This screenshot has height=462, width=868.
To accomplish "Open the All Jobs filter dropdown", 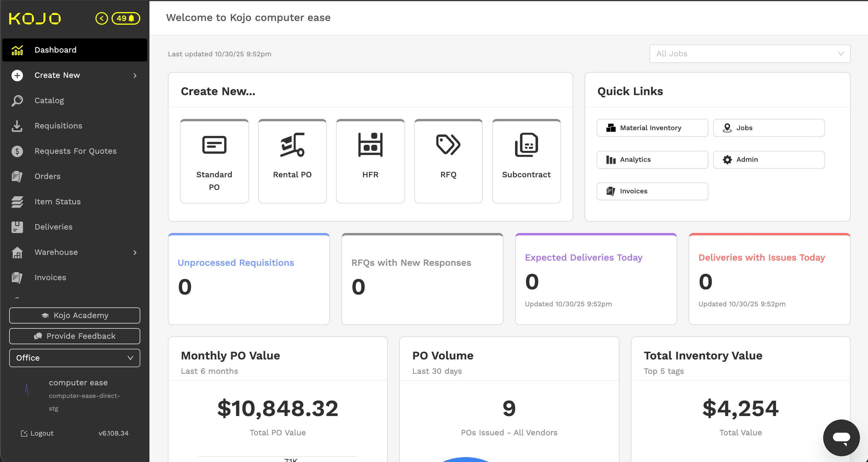I will click(x=749, y=53).
